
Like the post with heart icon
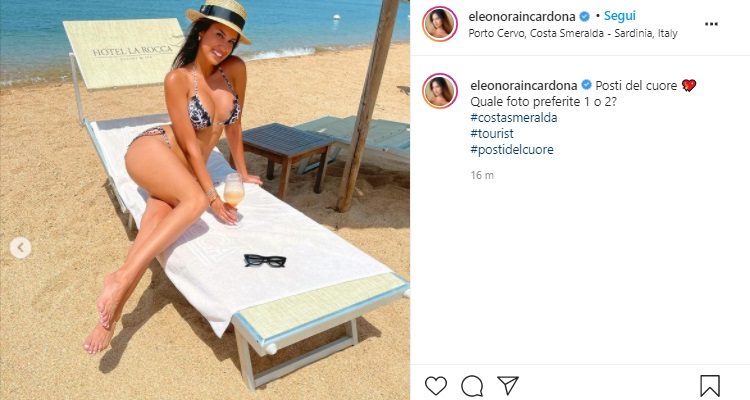pos(436,385)
